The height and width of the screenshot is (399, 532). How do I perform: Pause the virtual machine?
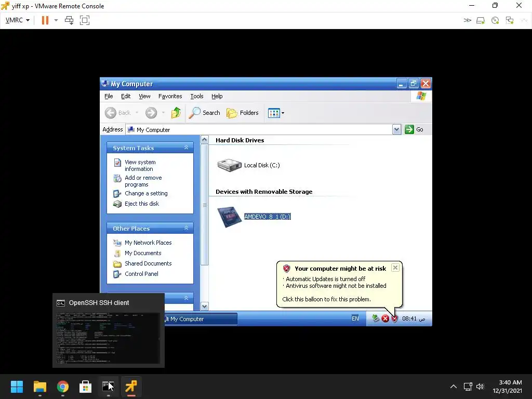[x=45, y=20]
